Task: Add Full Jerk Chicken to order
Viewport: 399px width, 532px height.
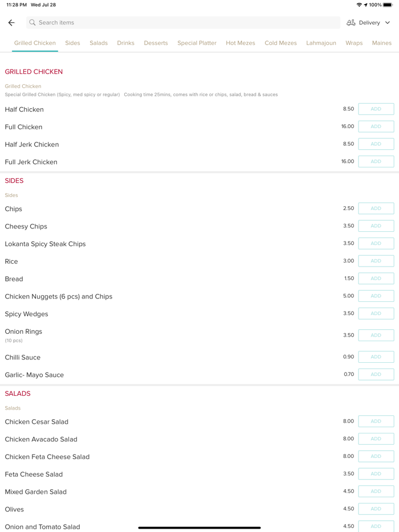Action: point(376,161)
